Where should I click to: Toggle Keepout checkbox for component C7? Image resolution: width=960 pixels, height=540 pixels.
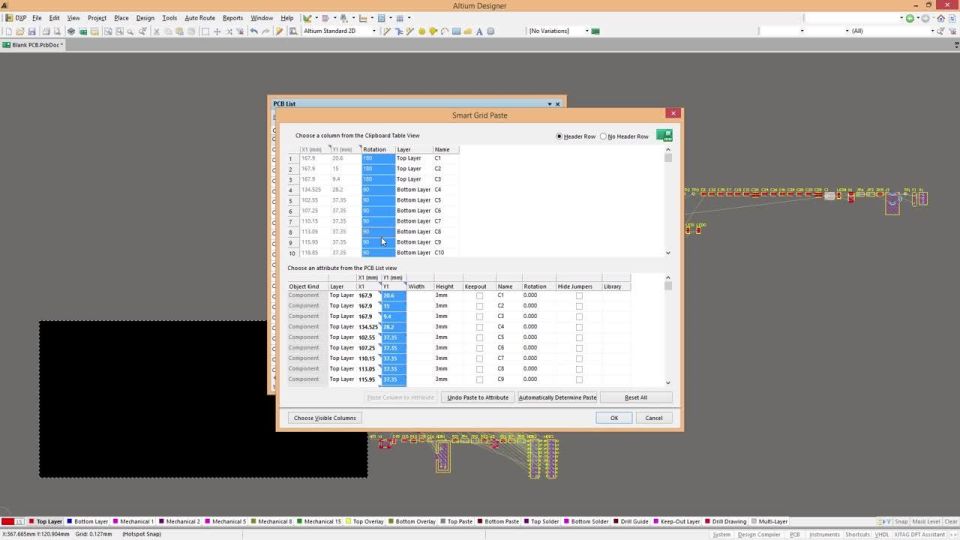[479, 358]
